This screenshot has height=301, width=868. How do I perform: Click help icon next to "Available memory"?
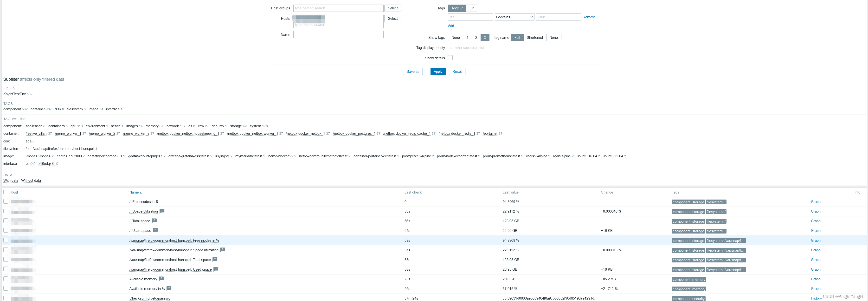161,278
